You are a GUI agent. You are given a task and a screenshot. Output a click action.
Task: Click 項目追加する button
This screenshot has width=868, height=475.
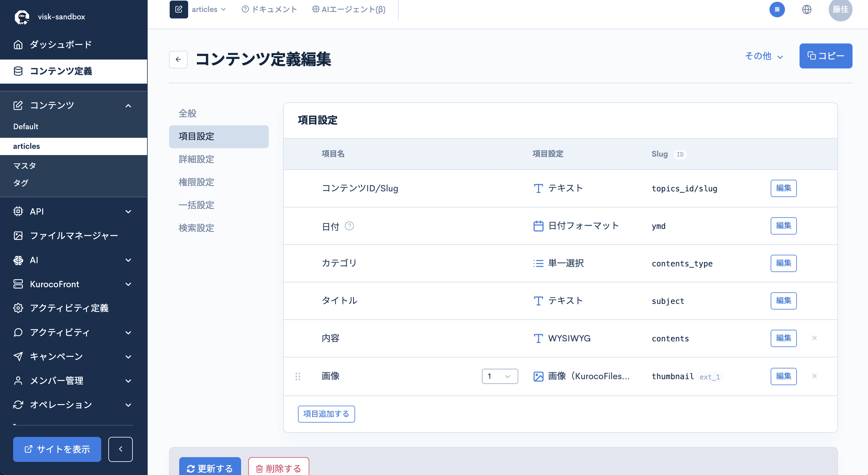326,414
